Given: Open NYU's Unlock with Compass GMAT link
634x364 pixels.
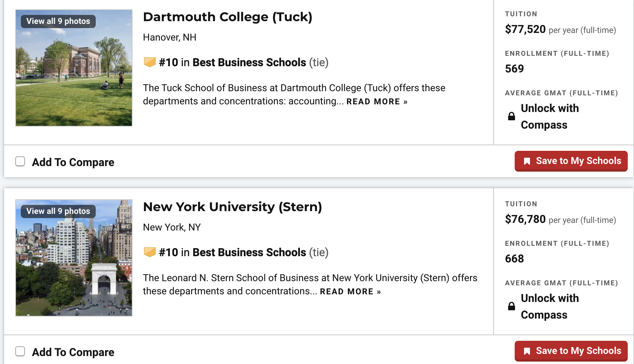Looking at the screenshot, I should [550, 306].
